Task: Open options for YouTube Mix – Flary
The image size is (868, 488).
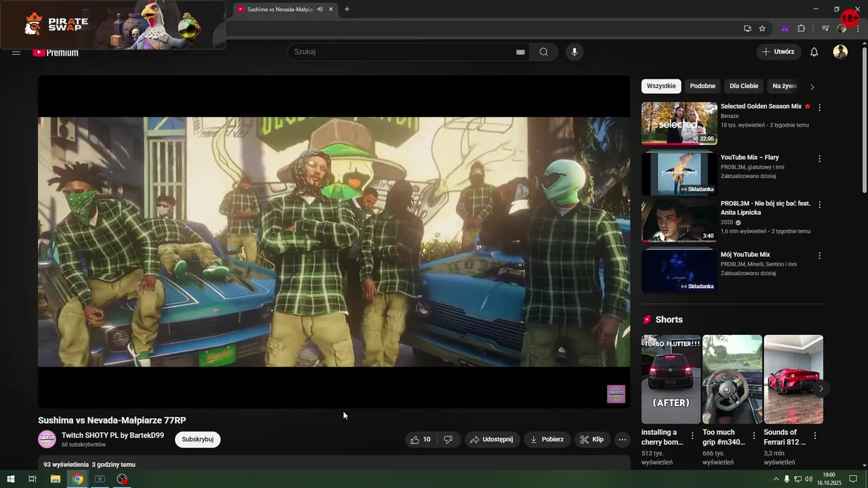Action: (x=819, y=159)
